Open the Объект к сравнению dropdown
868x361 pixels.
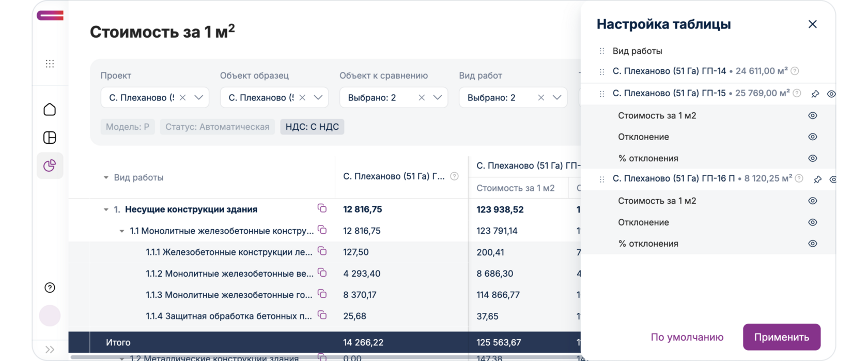(438, 97)
